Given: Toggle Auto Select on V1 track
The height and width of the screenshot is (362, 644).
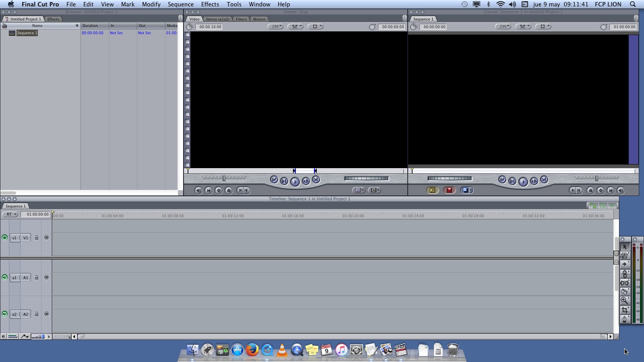Looking at the screenshot, I should (x=46, y=238).
